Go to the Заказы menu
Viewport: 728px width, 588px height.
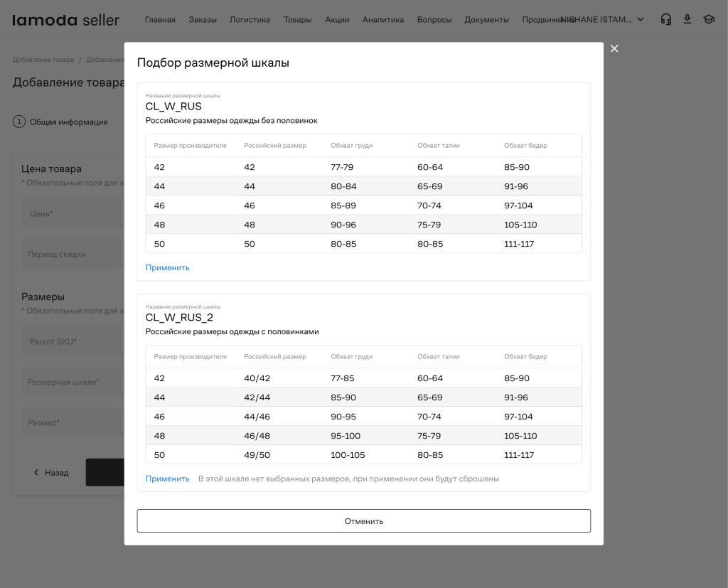click(203, 19)
